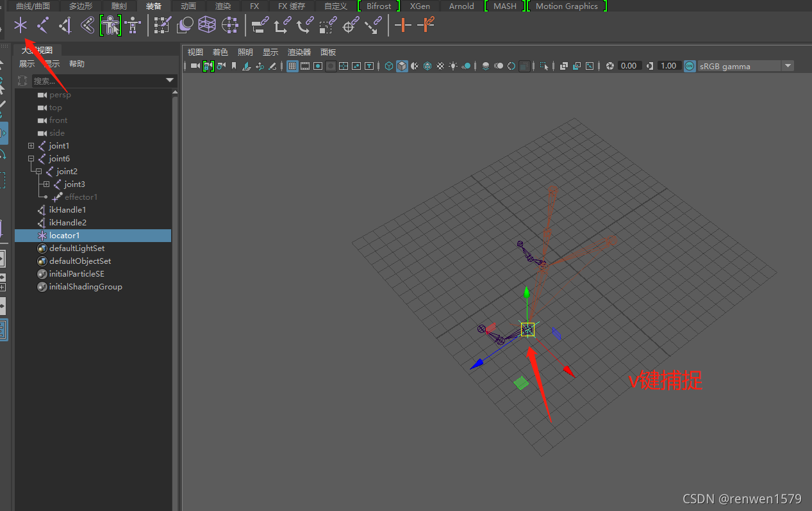Toggle the Film Gate display
Image resolution: width=812 pixels, height=511 pixels.
[305, 66]
